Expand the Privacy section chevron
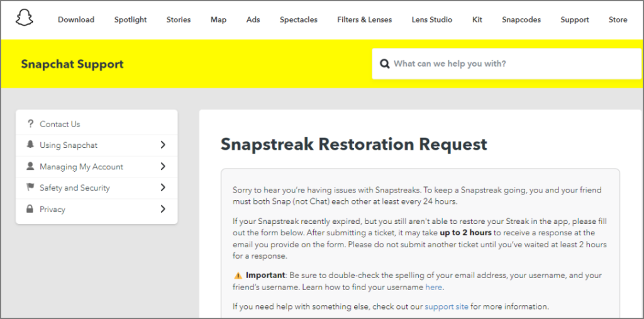The height and width of the screenshot is (319, 644). point(163,209)
